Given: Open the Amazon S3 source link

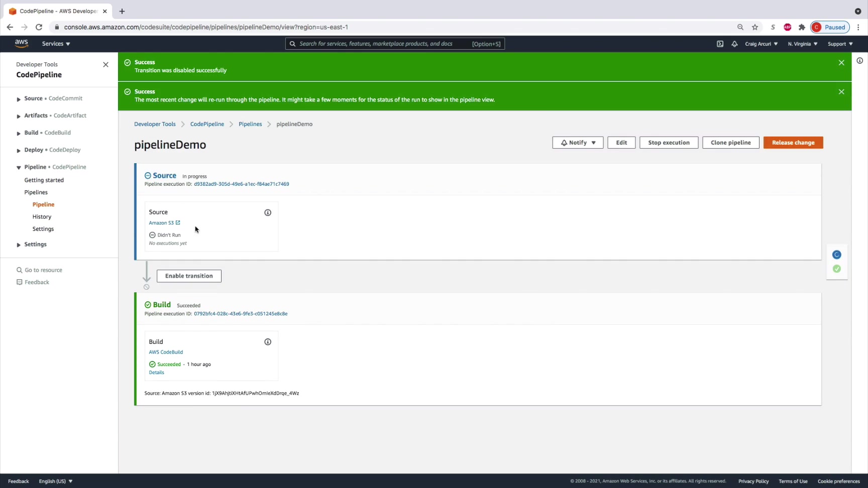Looking at the screenshot, I should [x=164, y=223].
